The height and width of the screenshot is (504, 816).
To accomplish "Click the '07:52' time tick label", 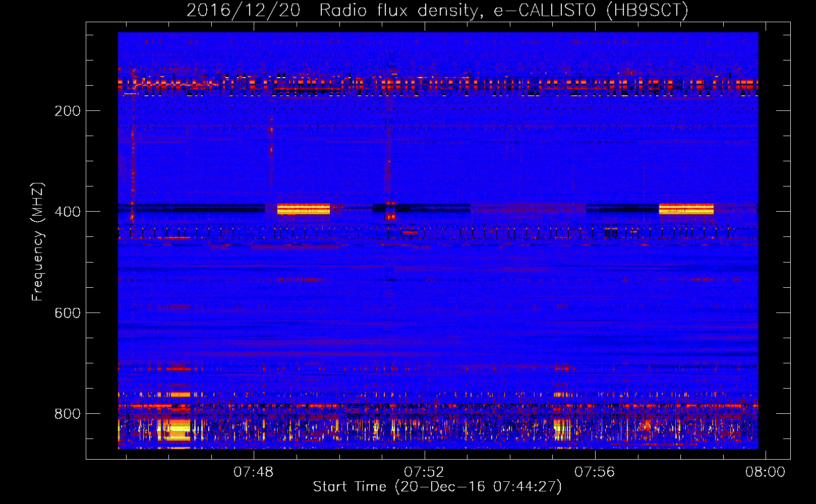I will 424,472.
